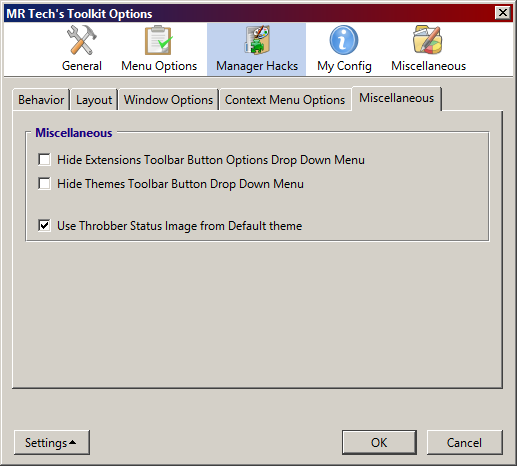Enable Hide Themes Toolbar Button Drop Down checkbox
The height and width of the screenshot is (466, 517).
[x=44, y=183]
